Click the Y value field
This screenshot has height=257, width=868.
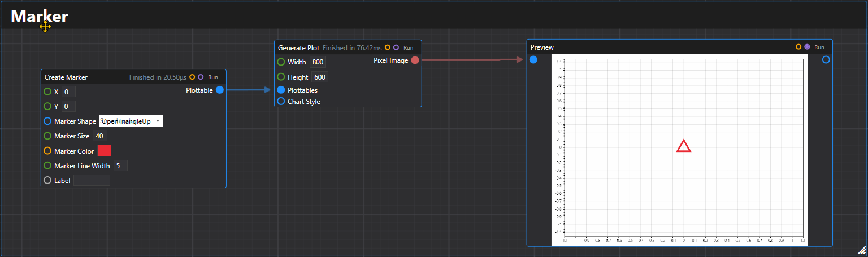click(x=68, y=106)
